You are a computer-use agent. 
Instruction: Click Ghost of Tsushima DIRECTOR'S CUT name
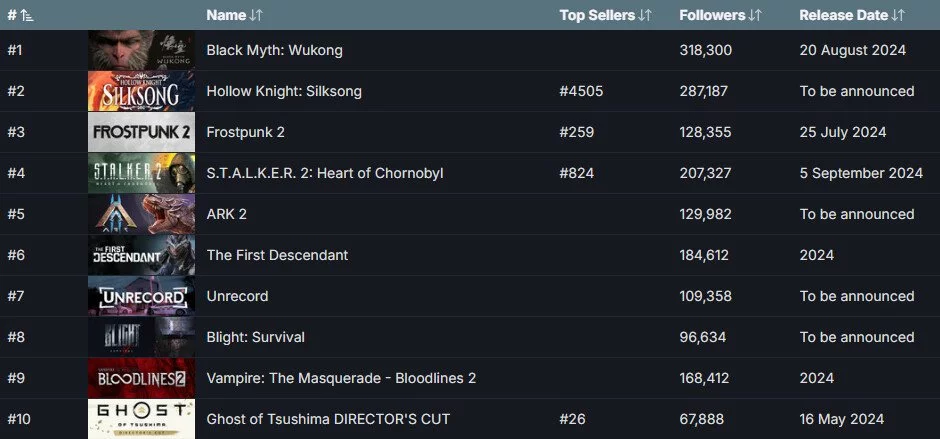point(328,419)
